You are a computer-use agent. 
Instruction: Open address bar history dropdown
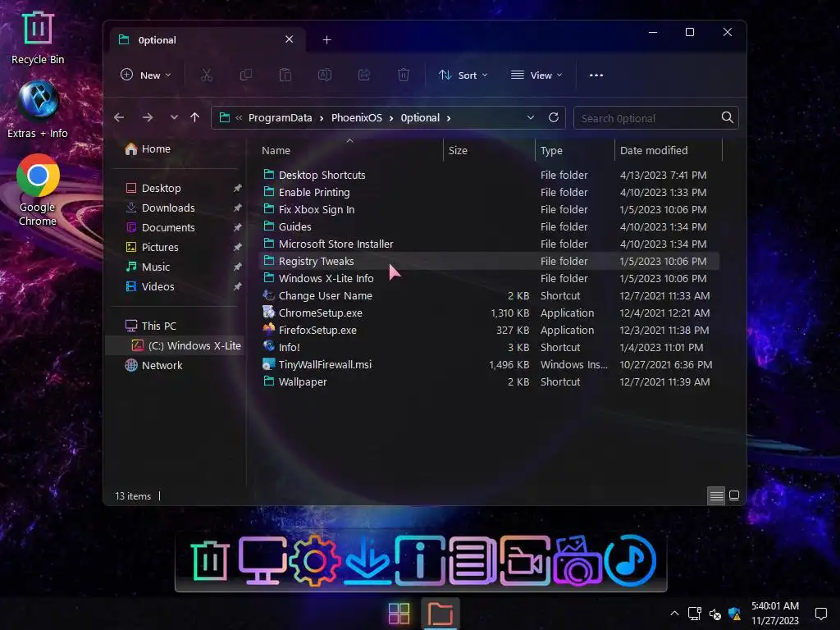pyautogui.click(x=531, y=117)
